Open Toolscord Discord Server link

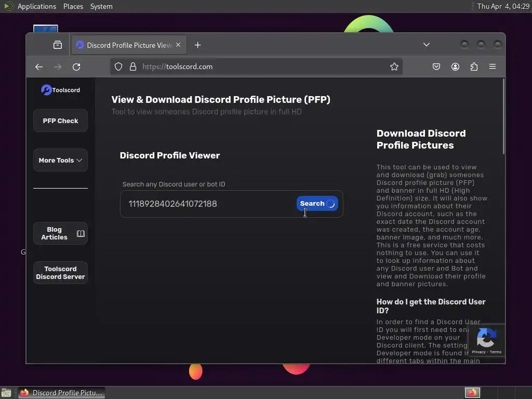click(x=60, y=273)
